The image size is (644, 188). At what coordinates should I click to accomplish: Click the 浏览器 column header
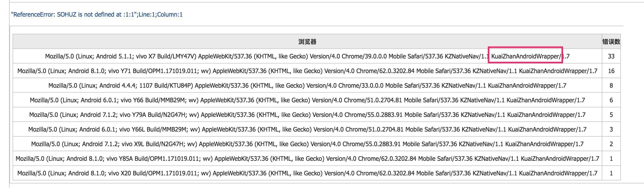point(307,42)
